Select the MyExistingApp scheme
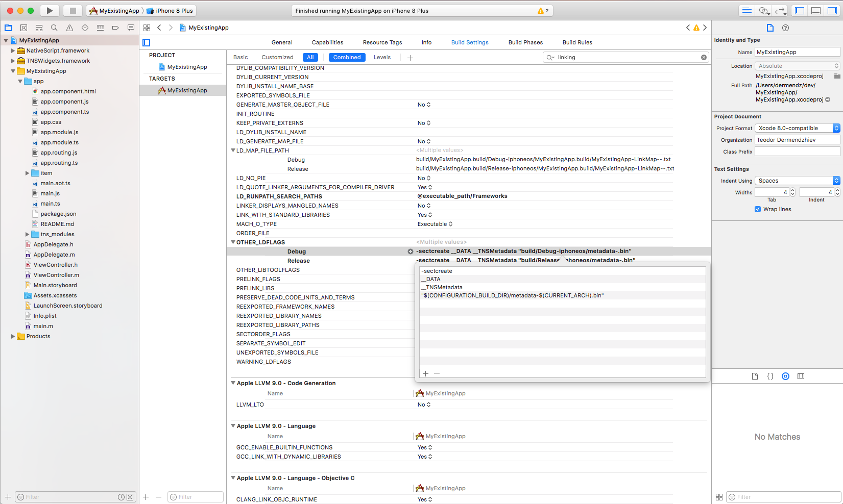This screenshot has width=843, height=504. click(114, 11)
